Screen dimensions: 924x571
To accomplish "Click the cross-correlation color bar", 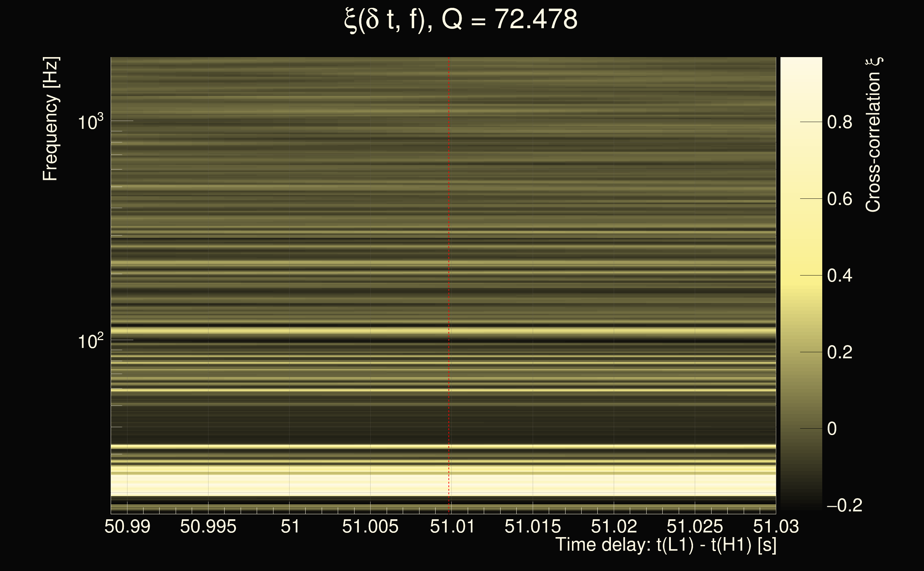I will point(801,283).
